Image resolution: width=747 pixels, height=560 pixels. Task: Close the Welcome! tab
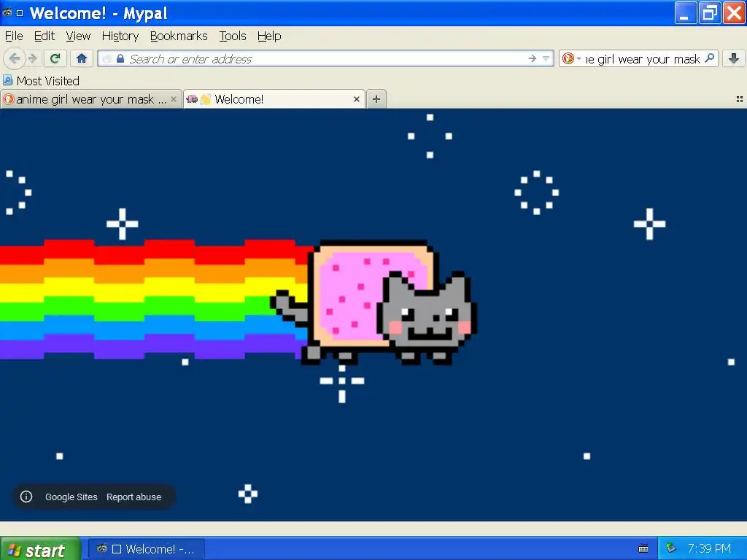pyautogui.click(x=356, y=99)
